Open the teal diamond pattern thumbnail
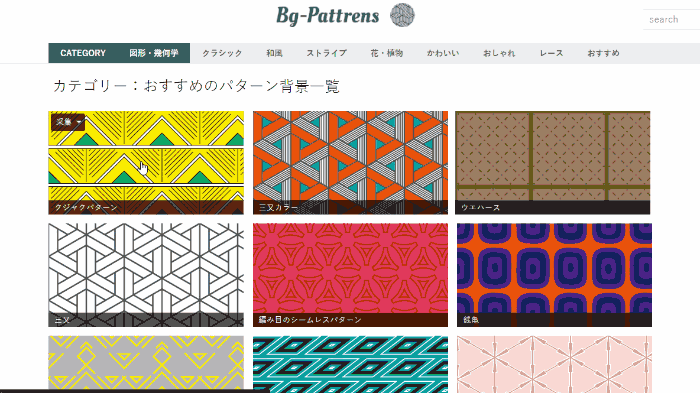Image resolution: width=700 pixels, height=393 pixels. [x=350, y=364]
